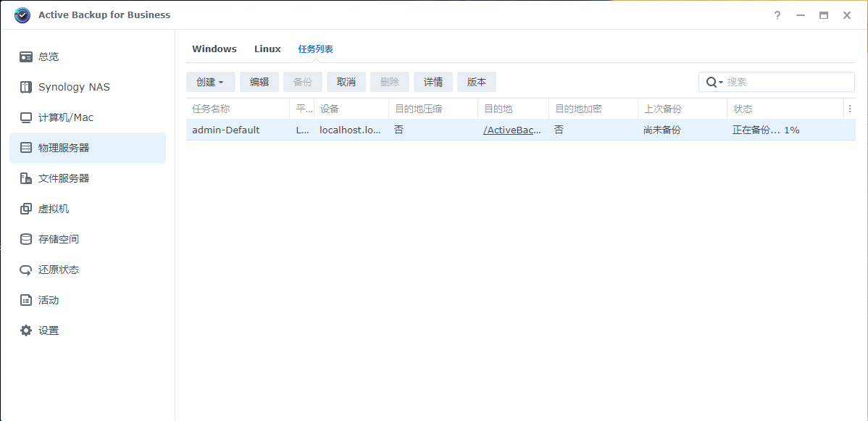Screen dimensions: 868x421
Task: Click the 总览 overview sidebar icon
Action: 26,57
